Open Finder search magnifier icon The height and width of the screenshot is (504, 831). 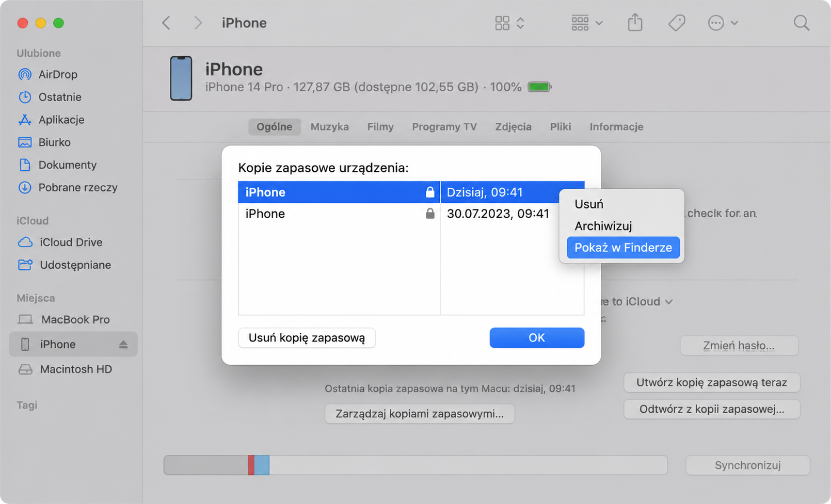click(801, 23)
